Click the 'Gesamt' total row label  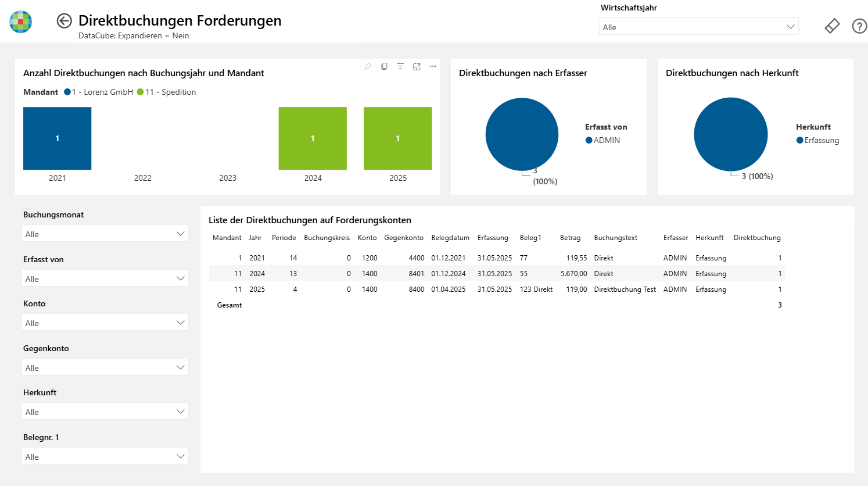click(x=229, y=305)
